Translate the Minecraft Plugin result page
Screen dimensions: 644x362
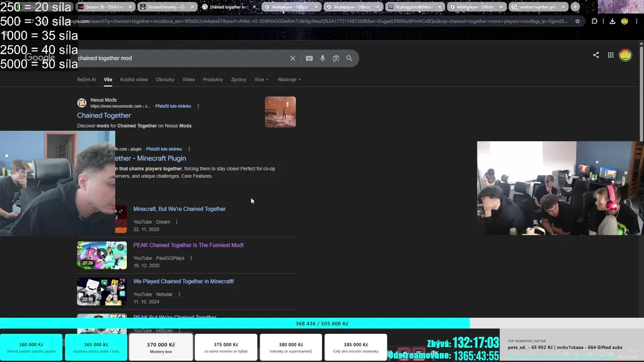[x=164, y=149]
